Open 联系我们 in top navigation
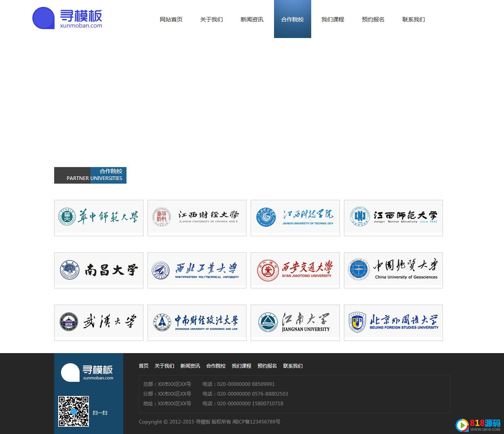Screen dimensions: 504x434 [x=414, y=19]
